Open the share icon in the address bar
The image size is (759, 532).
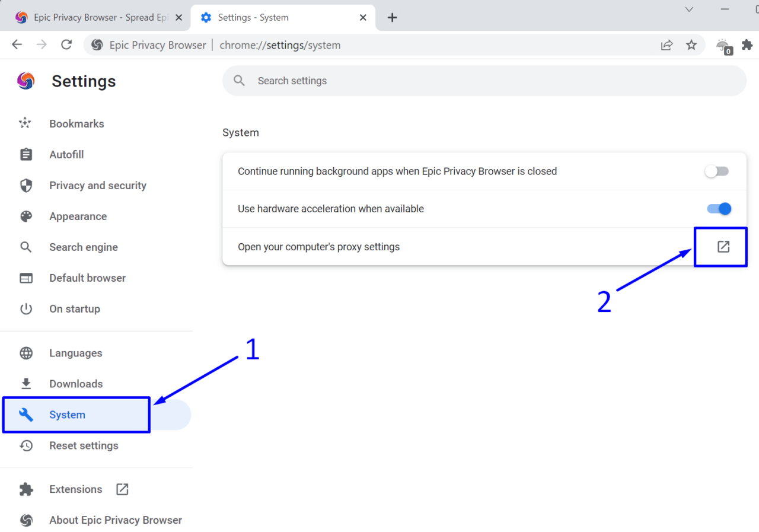(x=666, y=44)
